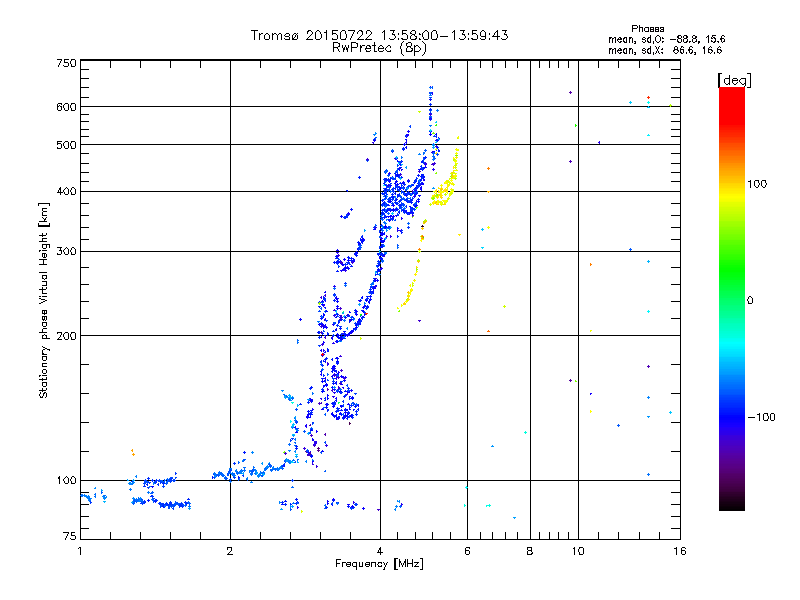This screenshot has height=600, width=800.
Task: Click the colorbar label "100"
Action: pyautogui.click(x=757, y=184)
